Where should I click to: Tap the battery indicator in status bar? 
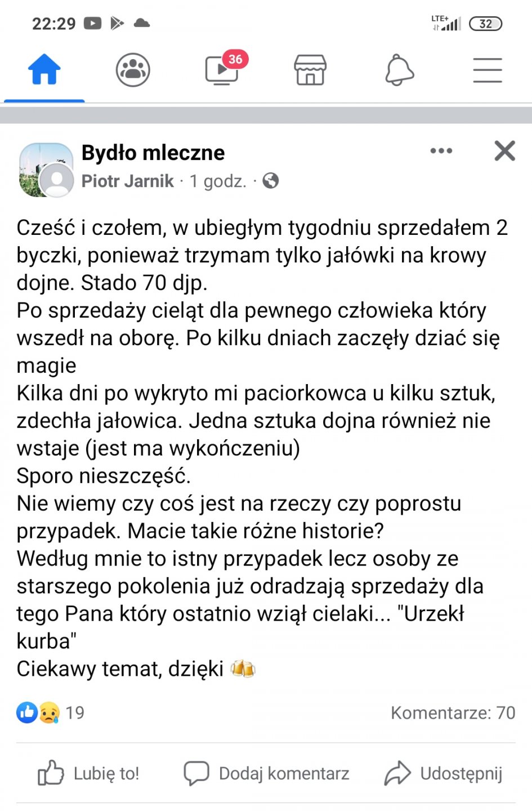click(485, 24)
